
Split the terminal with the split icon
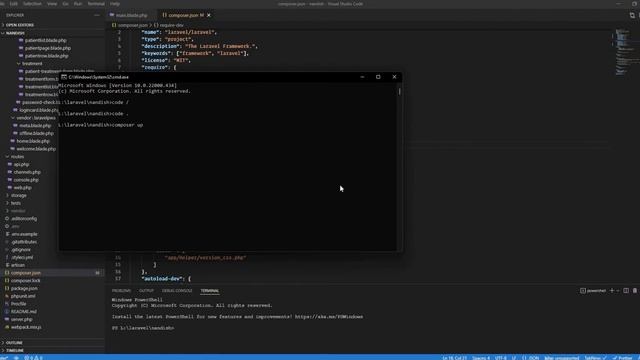pos(626,291)
